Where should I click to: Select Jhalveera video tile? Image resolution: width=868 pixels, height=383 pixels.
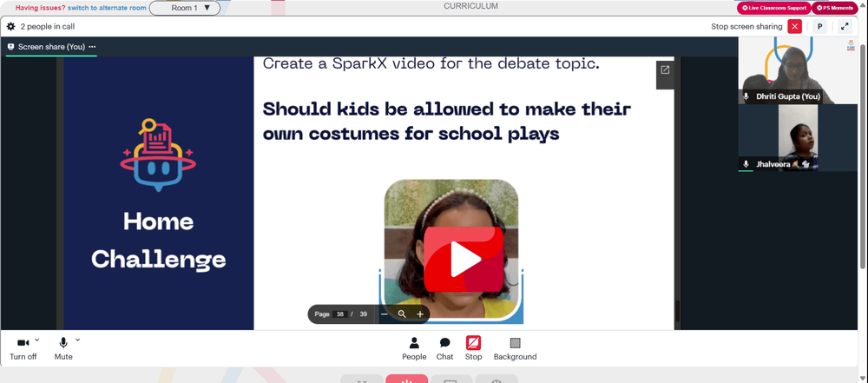pos(798,137)
